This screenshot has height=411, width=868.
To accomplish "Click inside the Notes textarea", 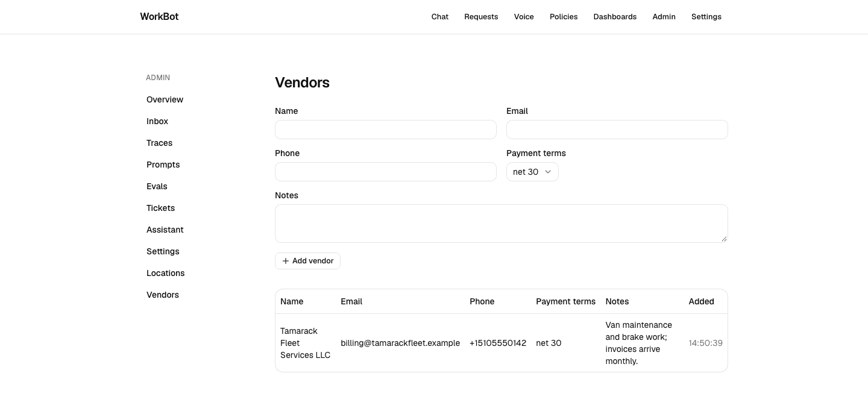I will pos(502,224).
